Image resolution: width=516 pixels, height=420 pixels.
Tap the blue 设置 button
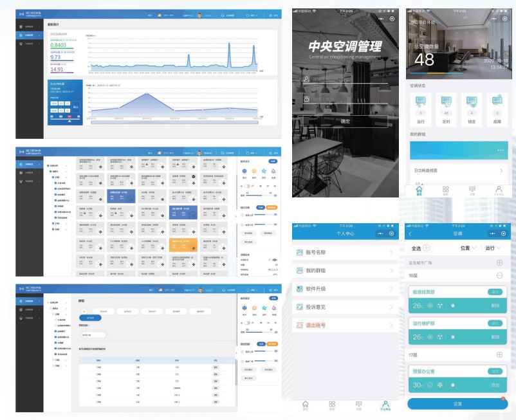click(457, 404)
